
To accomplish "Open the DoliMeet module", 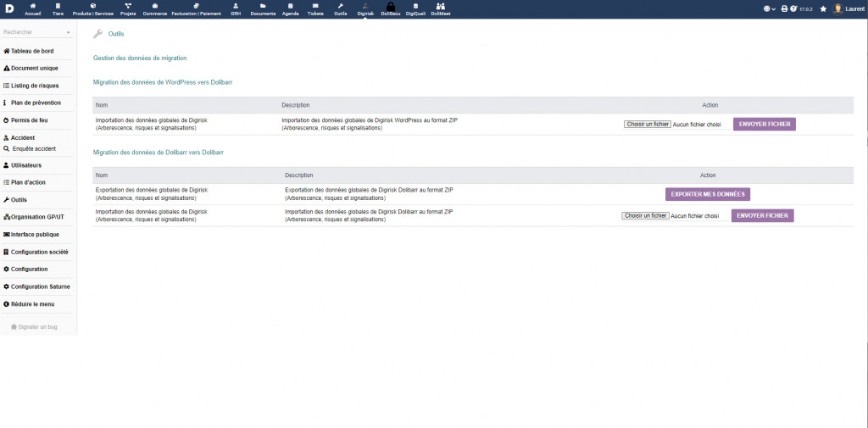I will pos(441,8).
